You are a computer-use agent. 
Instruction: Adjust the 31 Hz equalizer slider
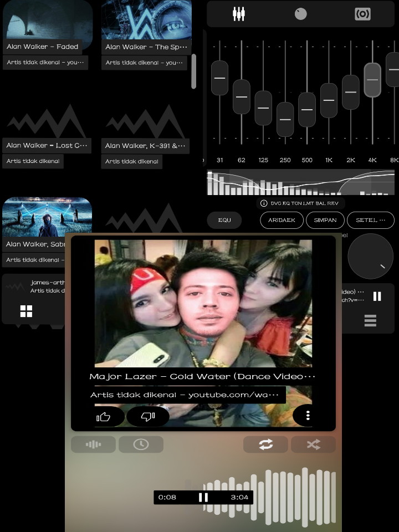pyautogui.click(x=219, y=78)
